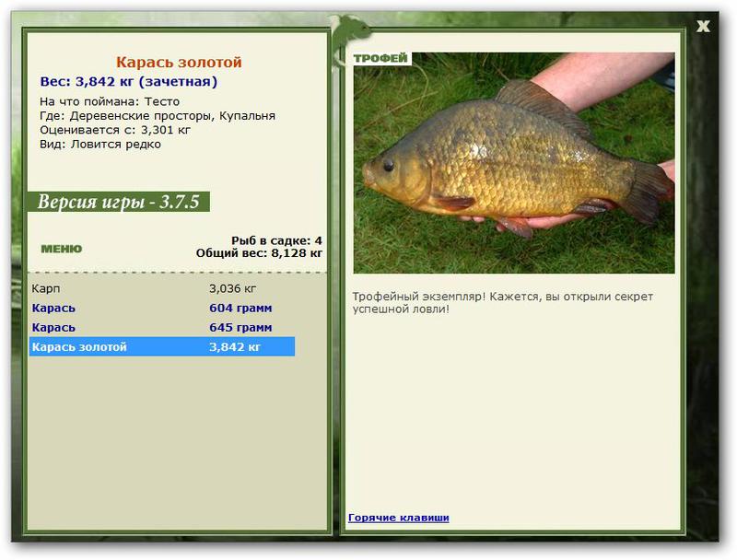Click the Версия игры - 3.7.5 banner
737x560 pixels.
(119, 202)
